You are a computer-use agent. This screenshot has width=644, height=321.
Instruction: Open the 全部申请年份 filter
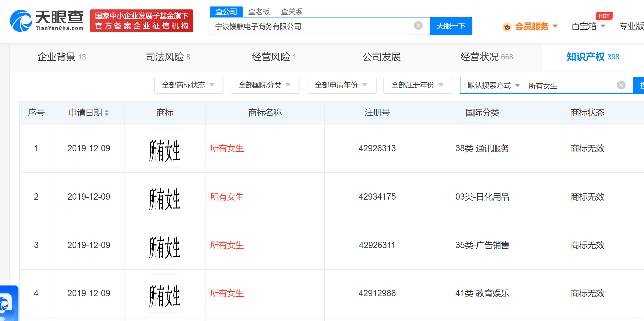[x=341, y=85]
